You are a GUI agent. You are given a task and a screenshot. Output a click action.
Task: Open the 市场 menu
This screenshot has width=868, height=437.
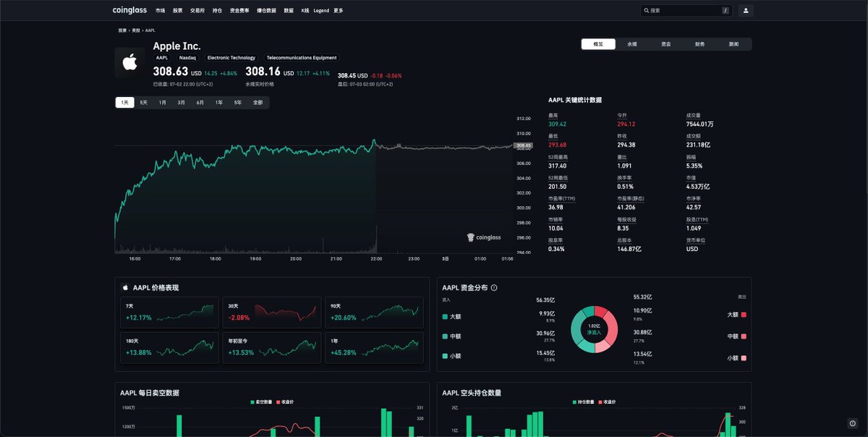pos(161,11)
